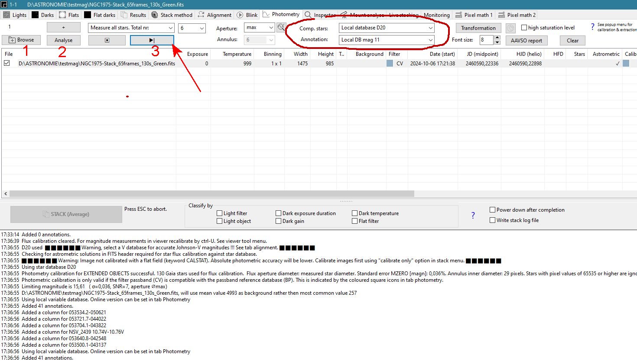637x364 pixels.
Task: Expand the Annotation Local DB mag dropdown
Action: [387, 40]
